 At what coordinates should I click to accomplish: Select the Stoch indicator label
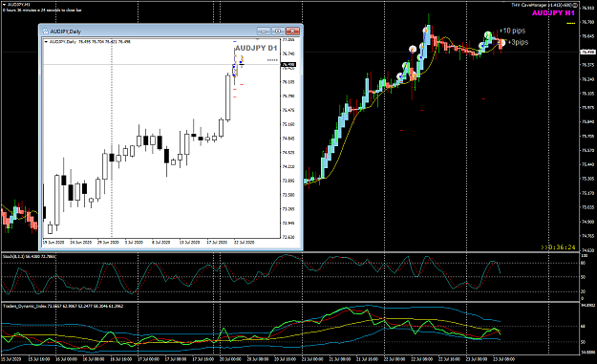pyautogui.click(x=29, y=257)
